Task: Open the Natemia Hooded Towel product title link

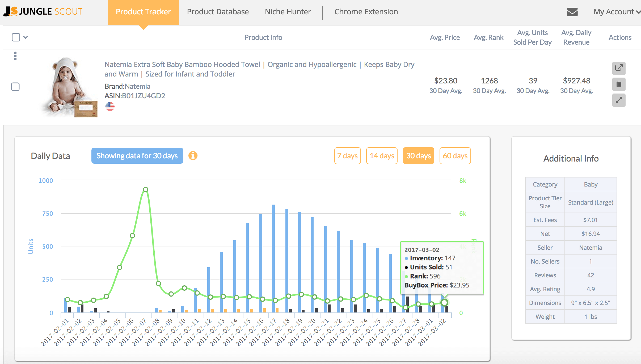Action: 259,69
